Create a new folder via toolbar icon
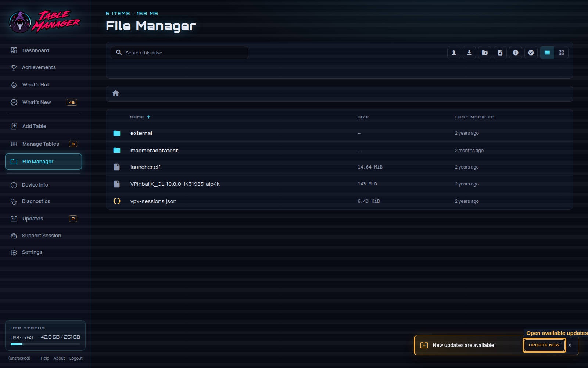 485,53
